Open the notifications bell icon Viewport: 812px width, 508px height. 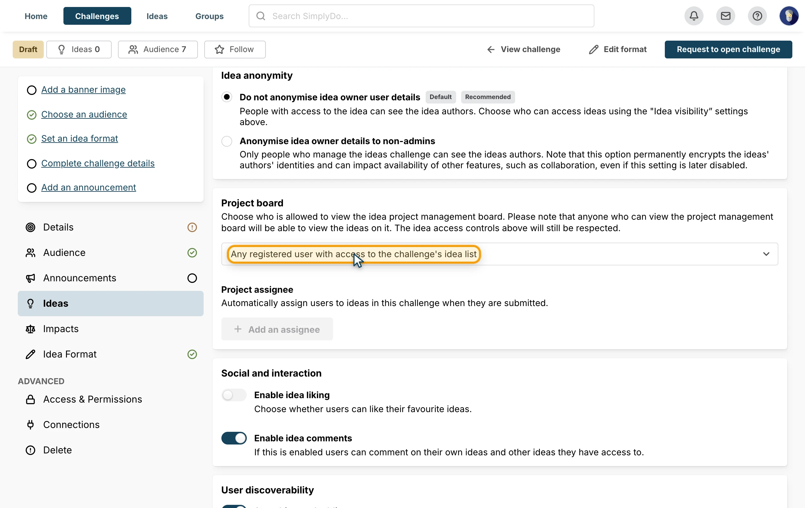coord(694,16)
